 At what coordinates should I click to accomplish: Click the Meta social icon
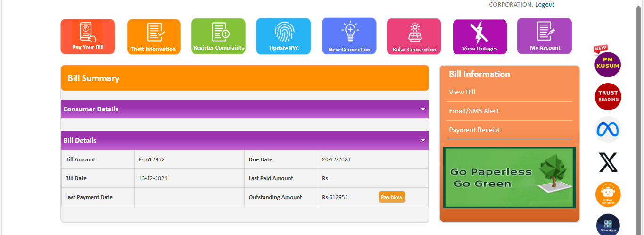pos(608,129)
